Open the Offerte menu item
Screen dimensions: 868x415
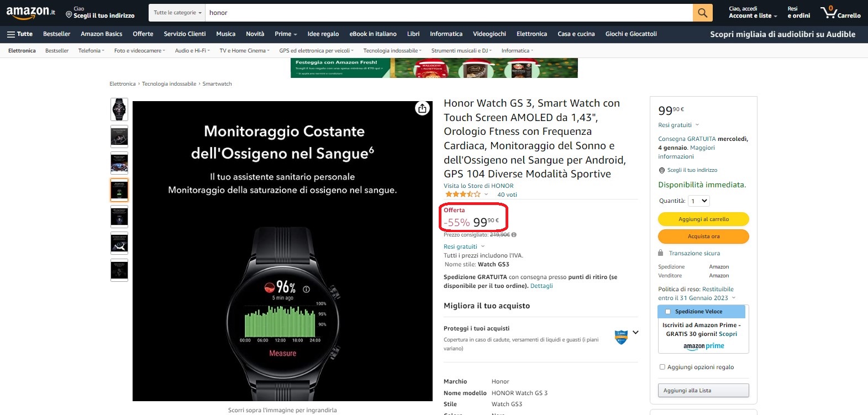point(143,34)
